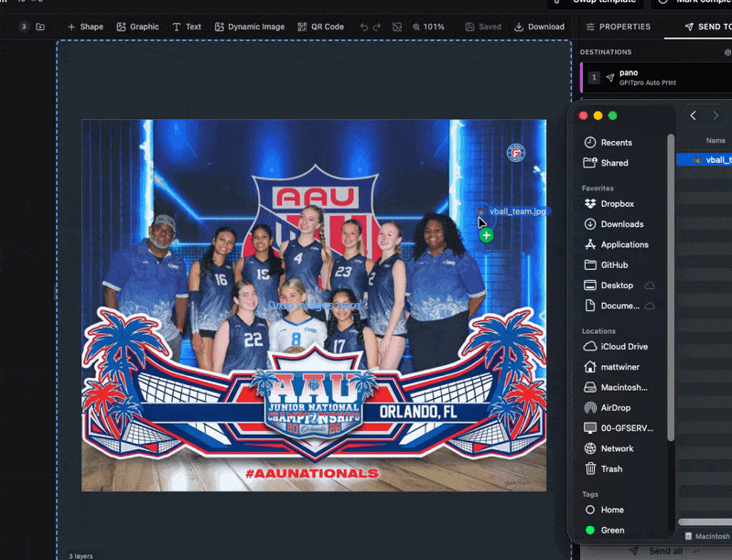Open Applications in Finder sidebar
732x560 pixels.
(x=616, y=244)
